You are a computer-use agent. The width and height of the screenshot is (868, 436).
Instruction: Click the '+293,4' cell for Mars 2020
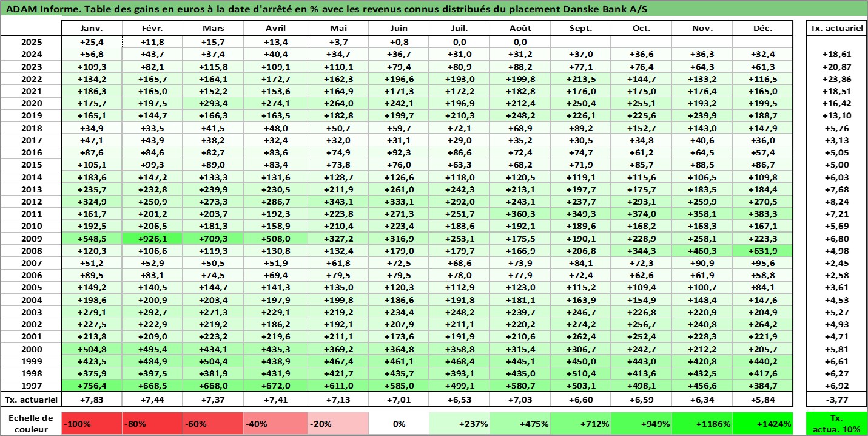tap(214, 104)
